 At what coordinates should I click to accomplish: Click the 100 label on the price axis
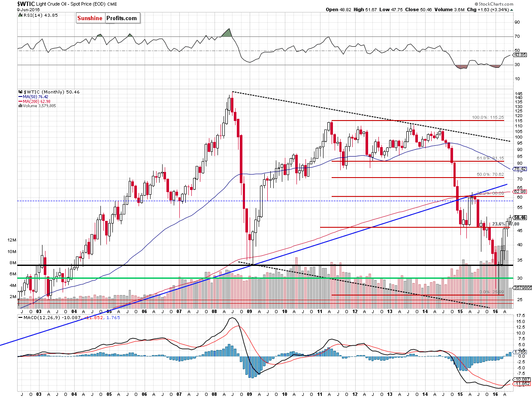pos(519,137)
